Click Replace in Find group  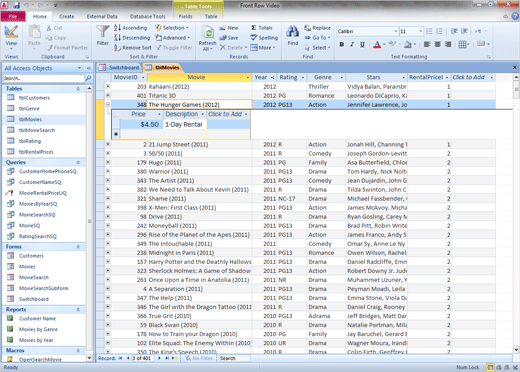317,28
